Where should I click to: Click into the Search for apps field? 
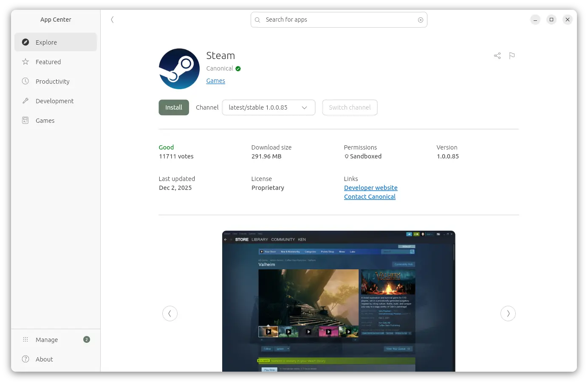point(339,20)
